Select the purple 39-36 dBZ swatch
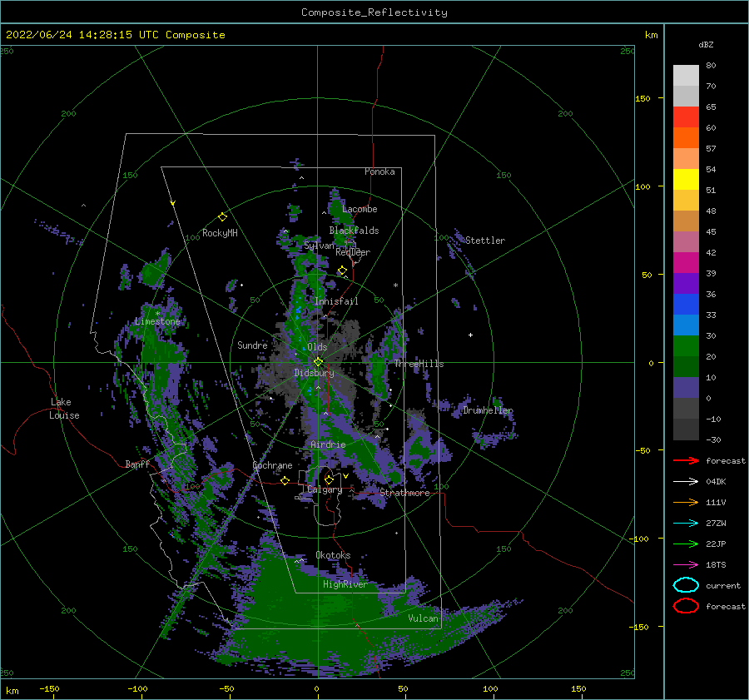This screenshot has height=700, width=749. click(686, 284)
